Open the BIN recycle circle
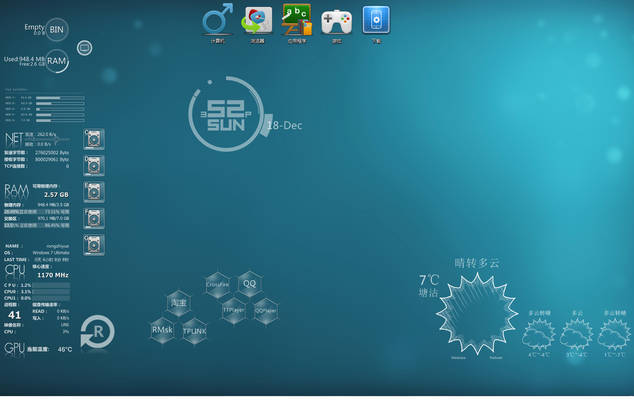Image resolution: width=634 pixels, height=400 pixels. click(x=57, y=30)
